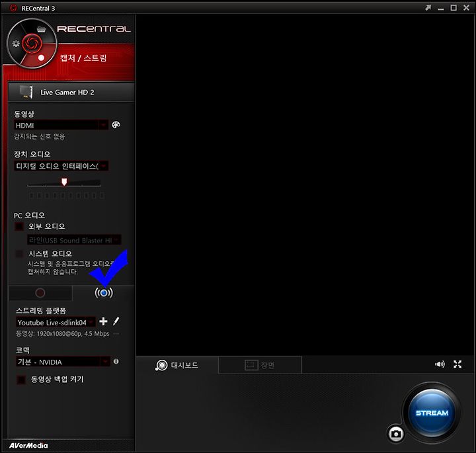
Task: Add a new streaming platform with the plus icon
Action: pyautogui.click(x=103, y=321)
